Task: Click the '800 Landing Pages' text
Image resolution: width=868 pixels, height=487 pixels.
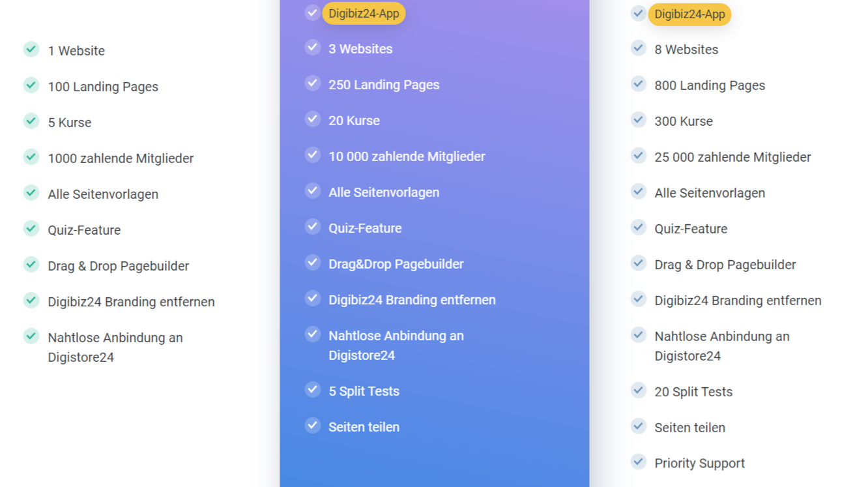Action: pyautogui.click(x=710, y=85)
